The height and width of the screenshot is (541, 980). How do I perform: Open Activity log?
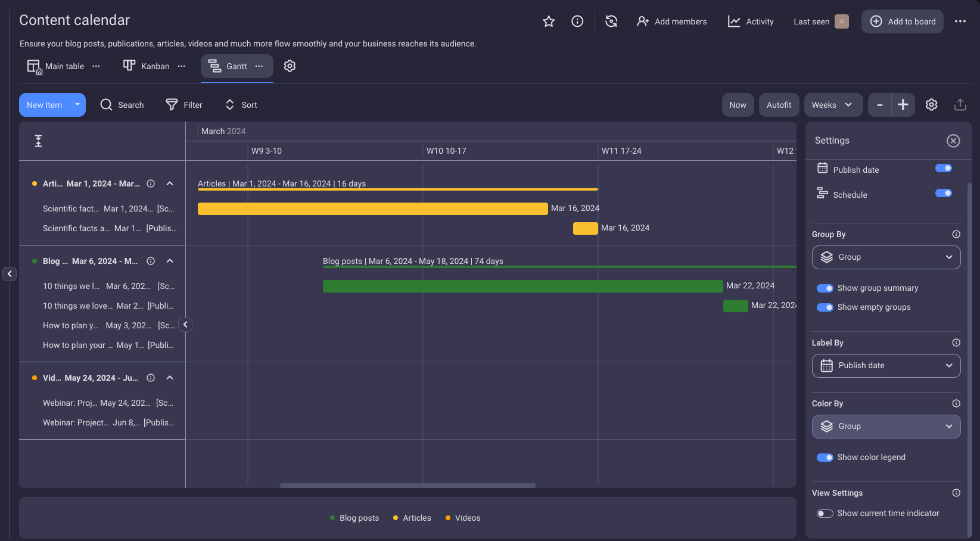click(x=751, y=21)
